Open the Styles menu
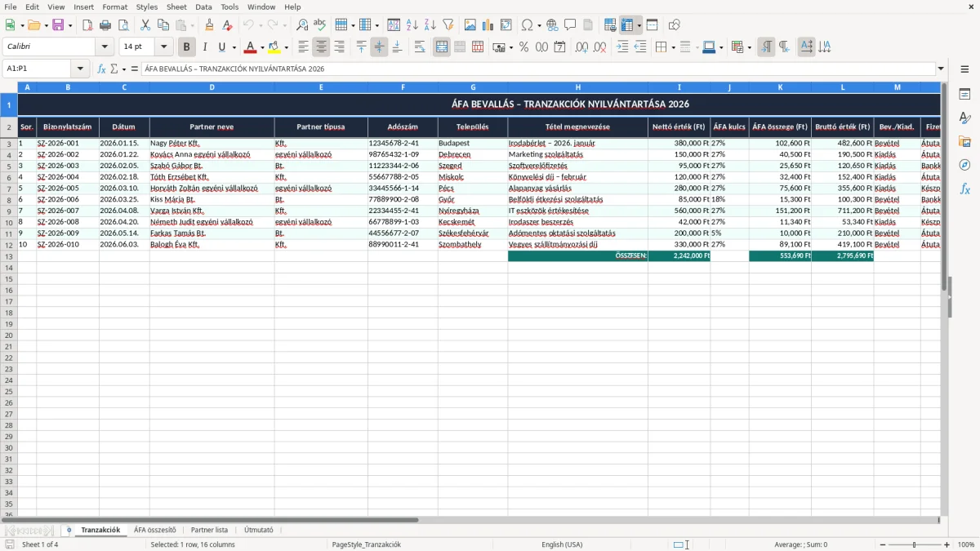Image resolution: width=980 pixels, height=551 pixels. coord(147,7)
